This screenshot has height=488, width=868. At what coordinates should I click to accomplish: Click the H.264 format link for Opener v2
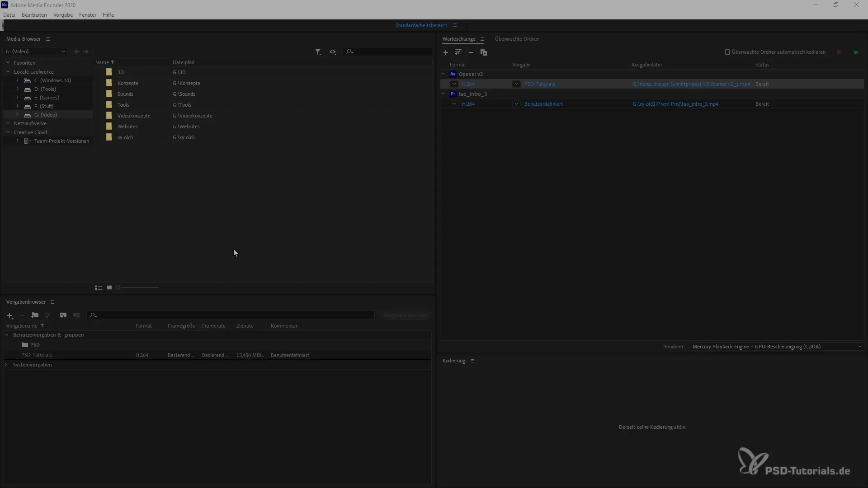(x=468, y=84)
